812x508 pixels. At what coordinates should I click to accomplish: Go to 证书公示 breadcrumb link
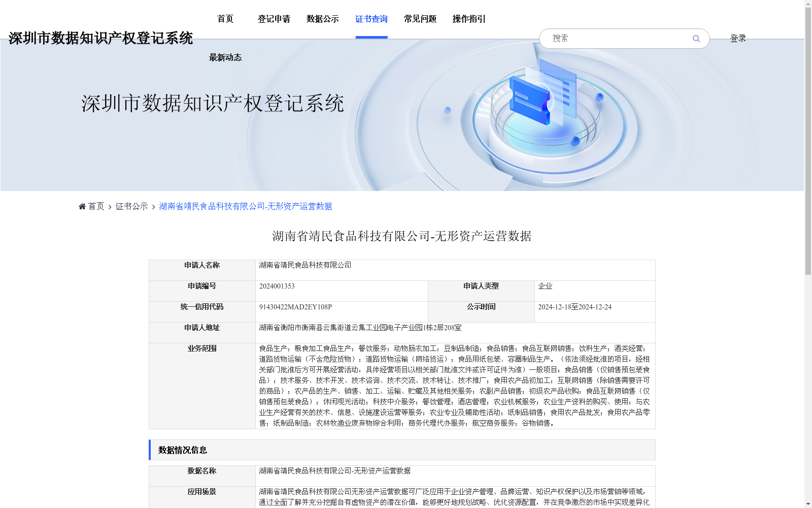[x=132, y=206]
